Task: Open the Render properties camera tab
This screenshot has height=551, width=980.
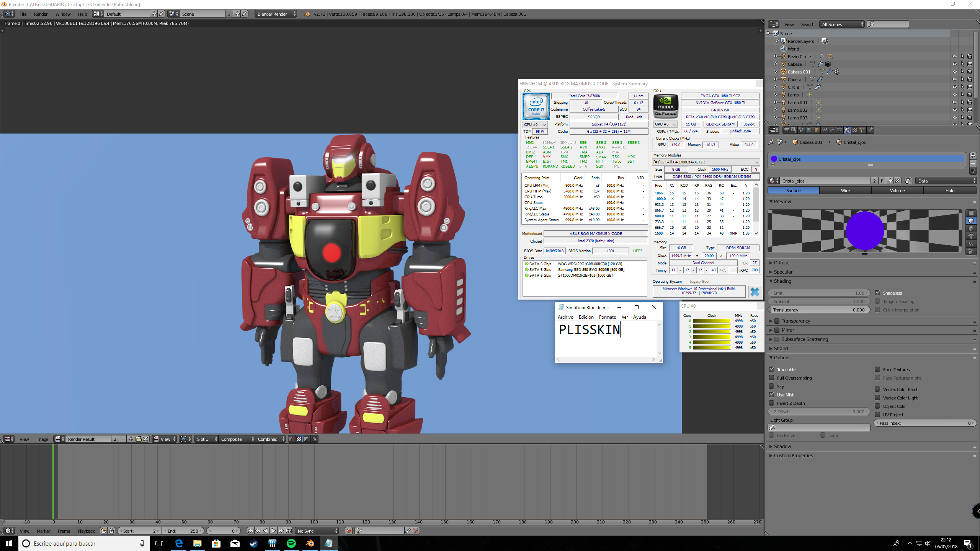Action: (x=786, y=130)
